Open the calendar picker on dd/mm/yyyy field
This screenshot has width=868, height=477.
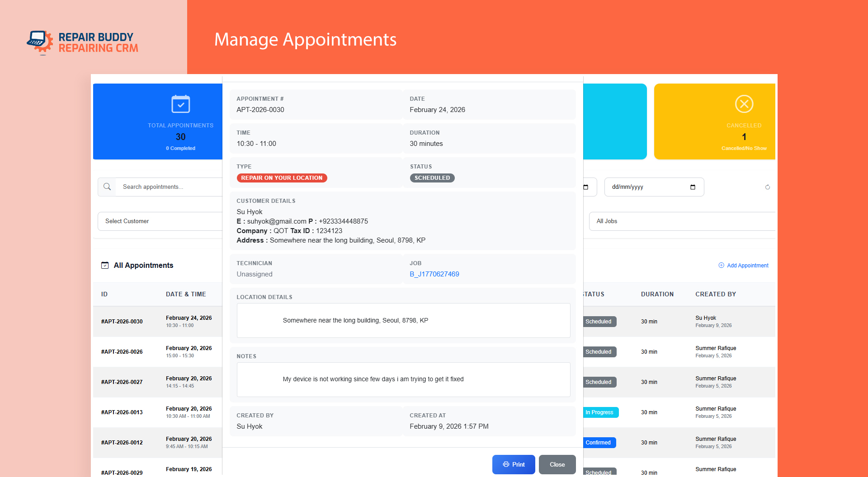693,187
